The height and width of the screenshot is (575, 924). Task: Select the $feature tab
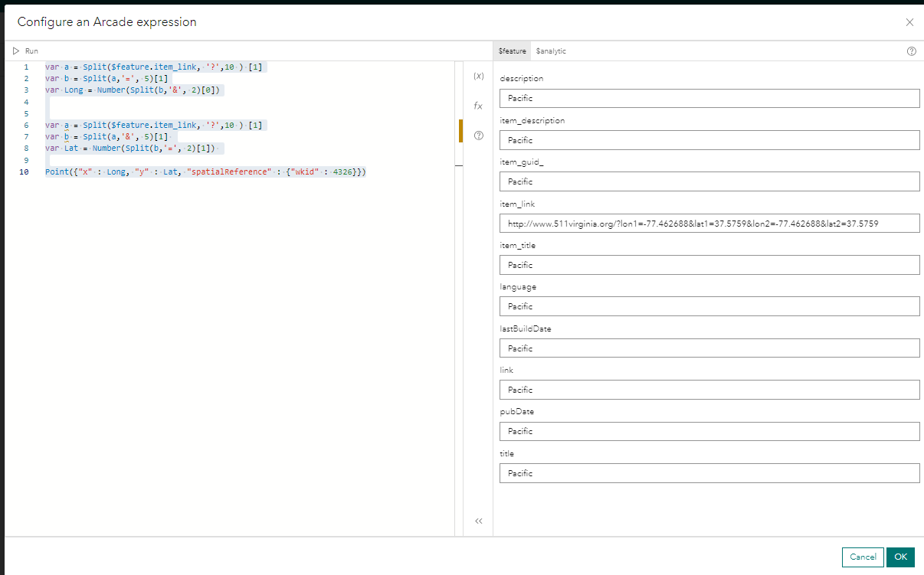(511, 51)
